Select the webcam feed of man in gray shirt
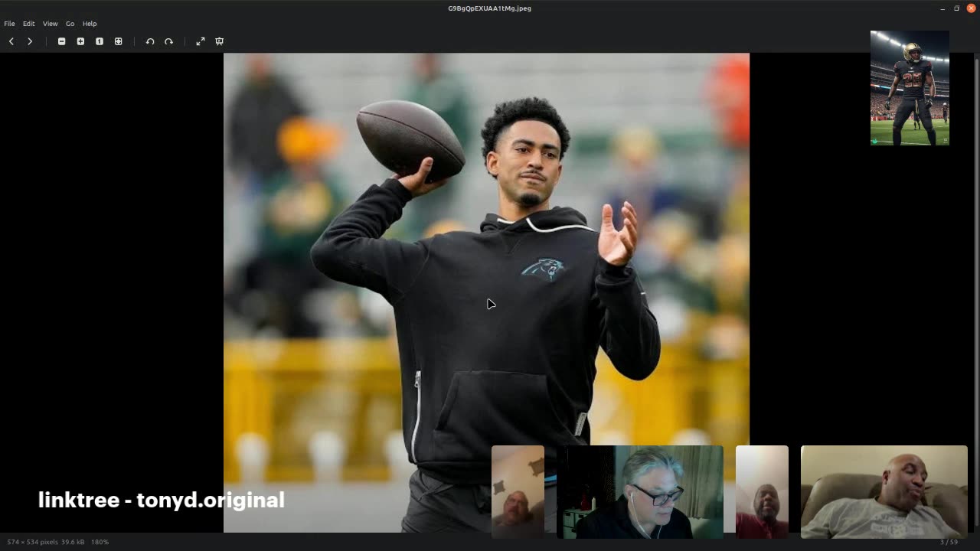 [884, 492]
